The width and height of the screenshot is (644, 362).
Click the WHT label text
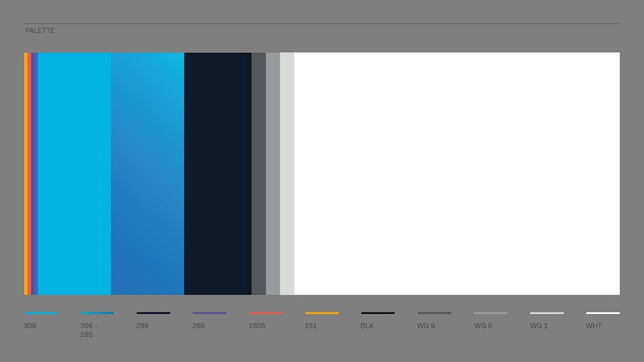(594, 326)
